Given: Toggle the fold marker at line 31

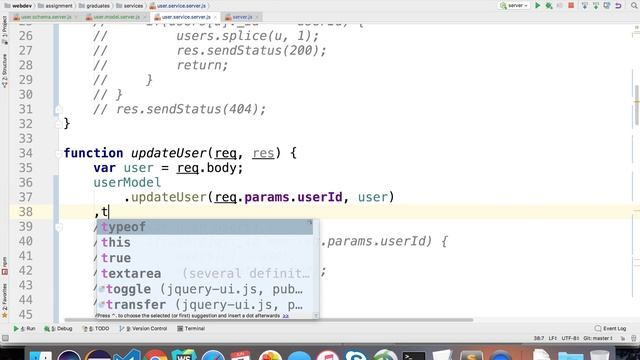Looking at the screenshot, I should (x=58, y=109).
